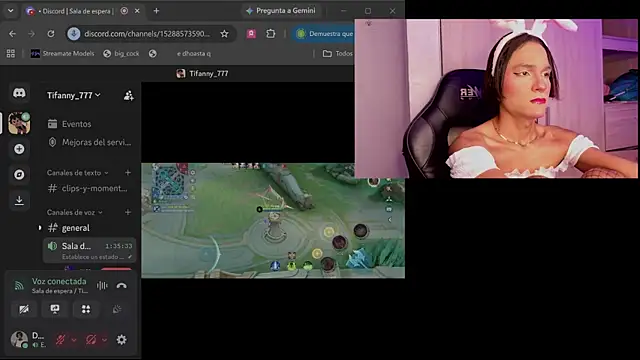This screenshot has height=360, width=640.
Task: Bookmark this page with star icon
Action: [x=224, y=34]
